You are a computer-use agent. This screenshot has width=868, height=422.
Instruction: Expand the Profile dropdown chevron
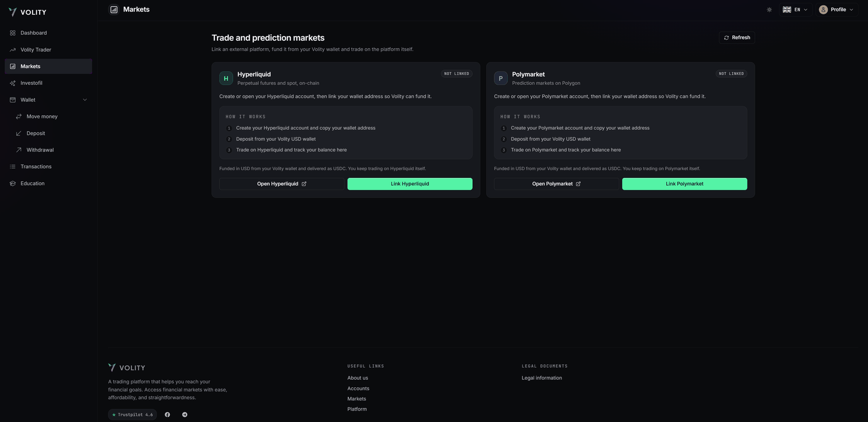click(851, 10)
